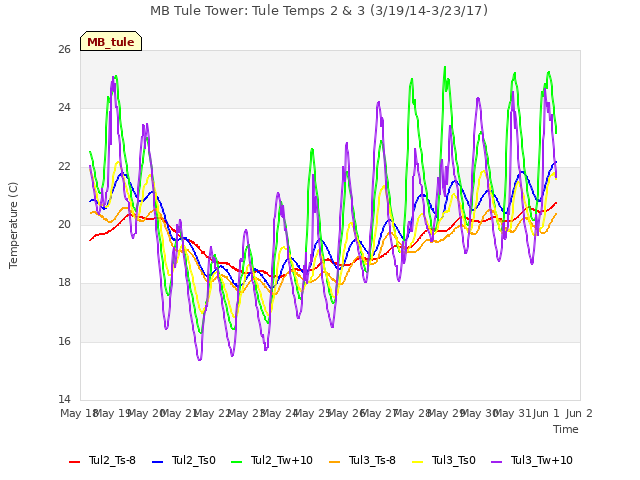Toggle Tul3_Ts0 legend entry
This screenshot has width=640, height=480.
pyautogui.click(x=444, y=460)
